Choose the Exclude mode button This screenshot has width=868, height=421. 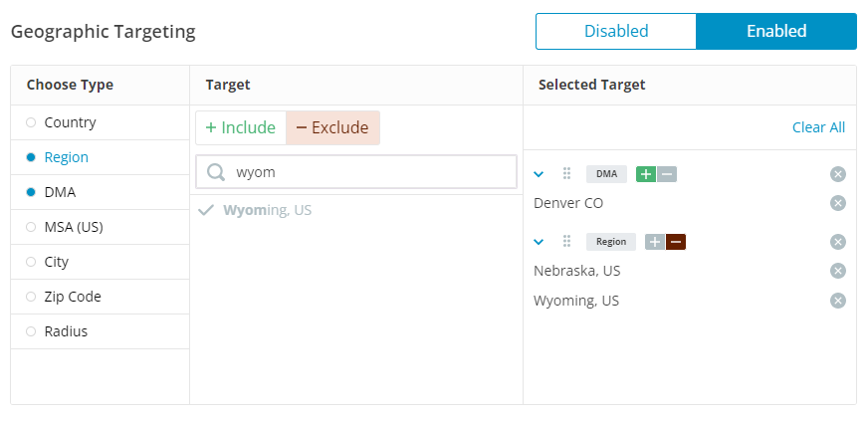pos(332,127)
